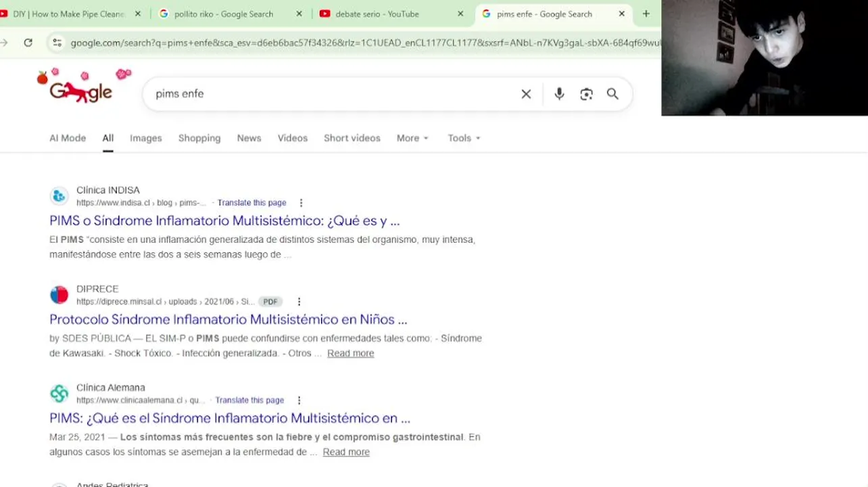Submit search using the magnifier icon

612,94
